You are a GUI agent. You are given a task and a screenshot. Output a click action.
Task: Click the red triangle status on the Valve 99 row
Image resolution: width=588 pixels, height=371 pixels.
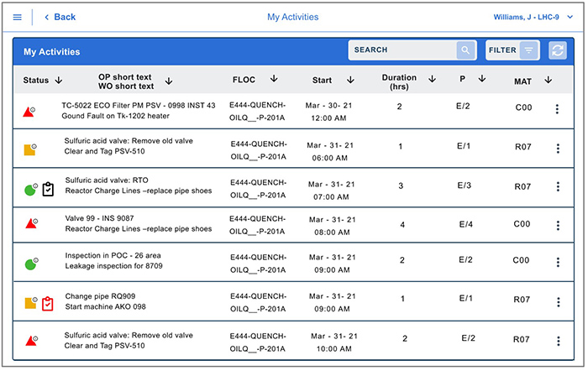[x=30, y=225]
